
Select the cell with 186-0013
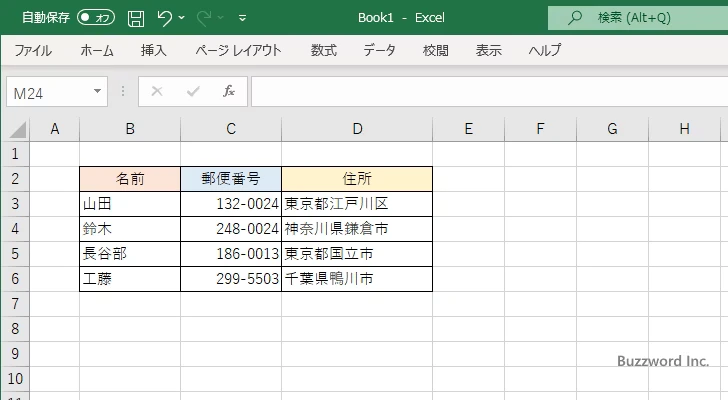231,254
